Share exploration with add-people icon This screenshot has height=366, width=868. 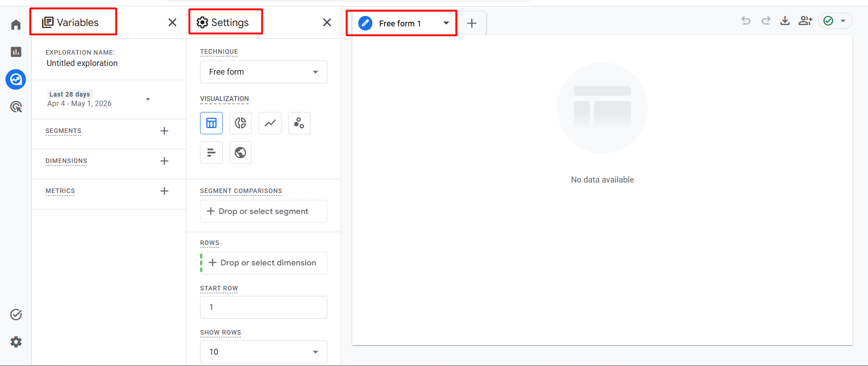coord(805,20)
